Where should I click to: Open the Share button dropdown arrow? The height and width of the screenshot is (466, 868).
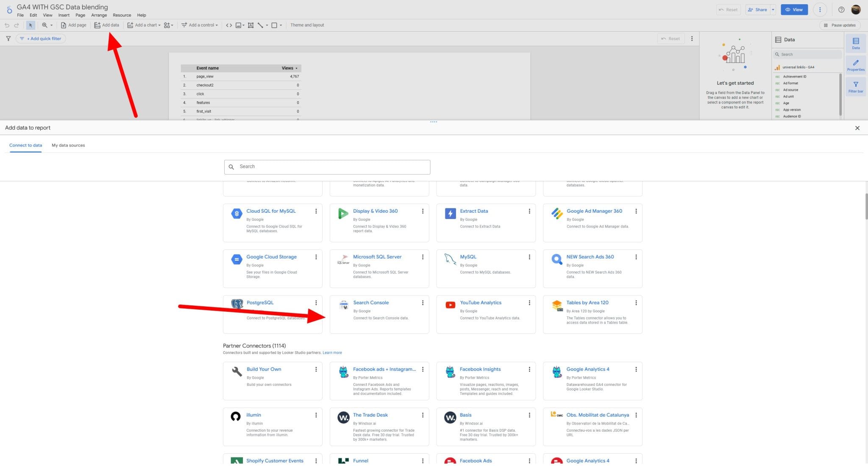pos(772,9)
